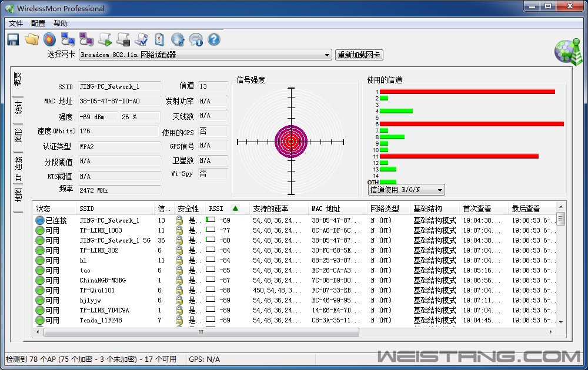
Task: Stop logging with the black square scroll icon
Action: [123, 39]
